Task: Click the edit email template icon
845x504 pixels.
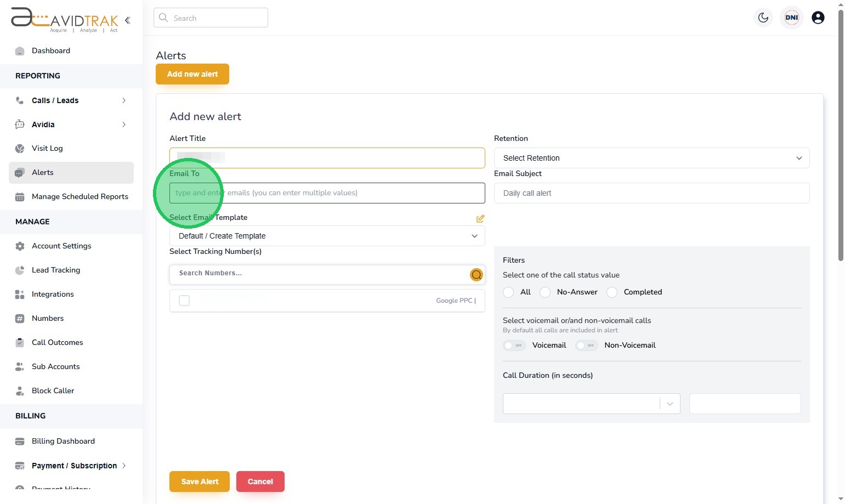Action: tap(480, 219)
